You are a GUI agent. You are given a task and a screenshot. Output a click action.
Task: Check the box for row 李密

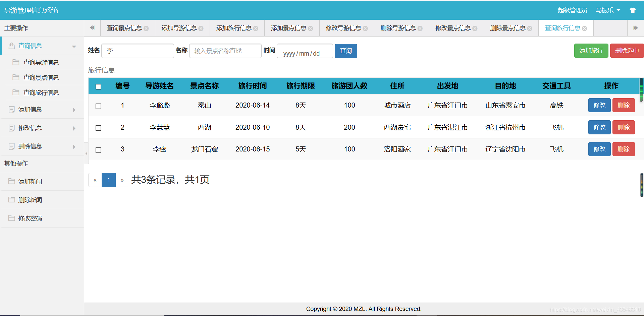98,150
